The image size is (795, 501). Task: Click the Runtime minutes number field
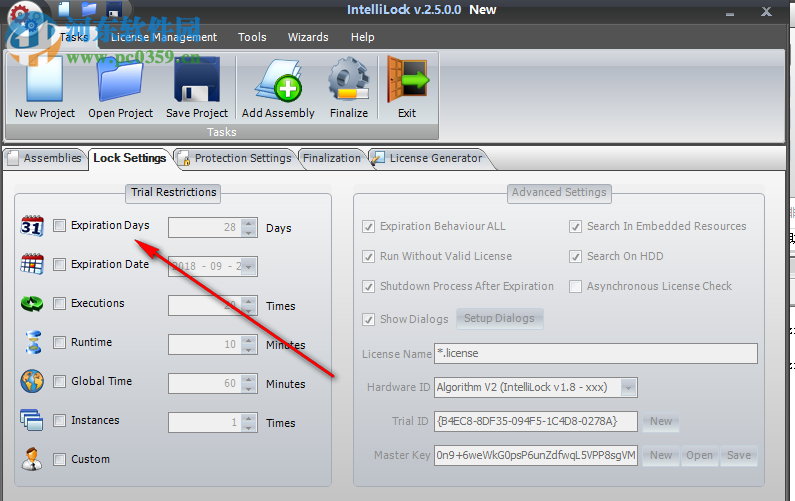click(205, 345)
